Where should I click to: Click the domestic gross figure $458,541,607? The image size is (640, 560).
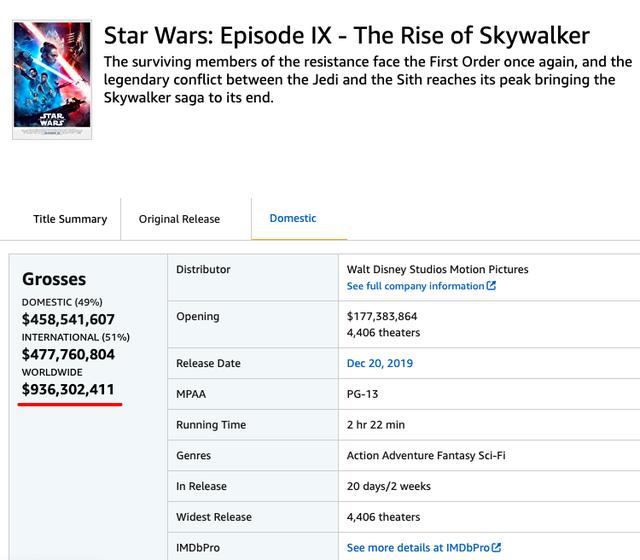[x=68, y=320]
